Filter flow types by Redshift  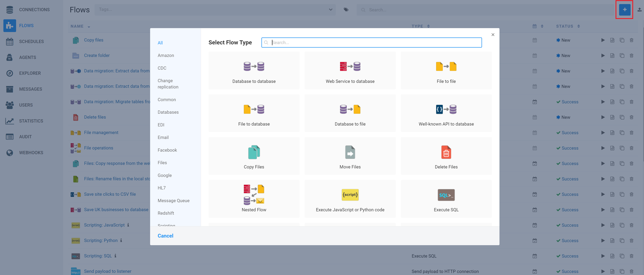(x=166, y=213)
